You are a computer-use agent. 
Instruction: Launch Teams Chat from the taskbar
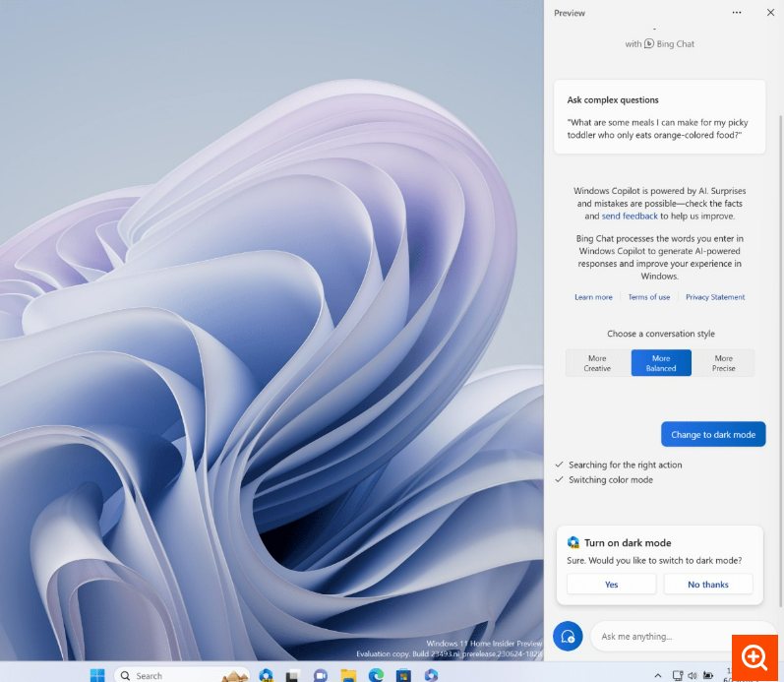[x=321, y=675]
